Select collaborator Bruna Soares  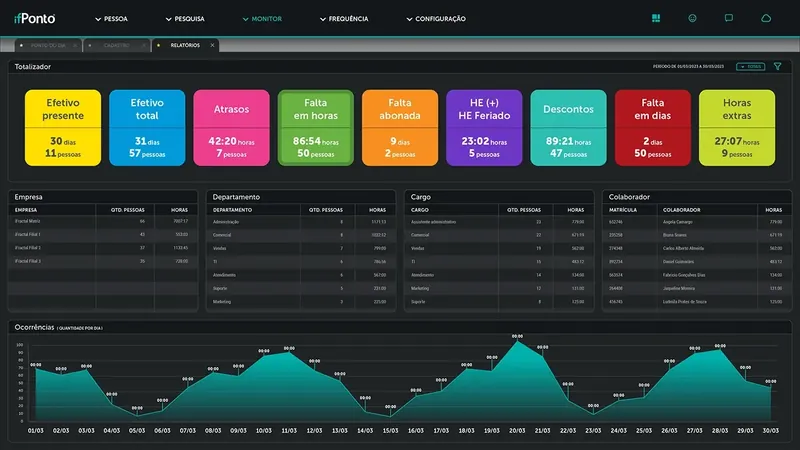point(697,235)
